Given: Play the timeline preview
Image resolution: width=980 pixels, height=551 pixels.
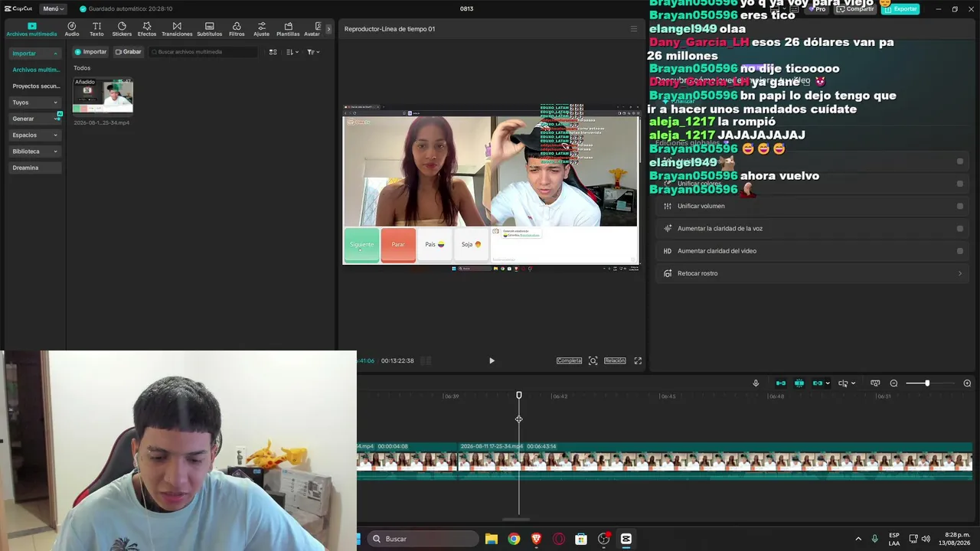Looking at the screenshot, I should click(492, 360).
